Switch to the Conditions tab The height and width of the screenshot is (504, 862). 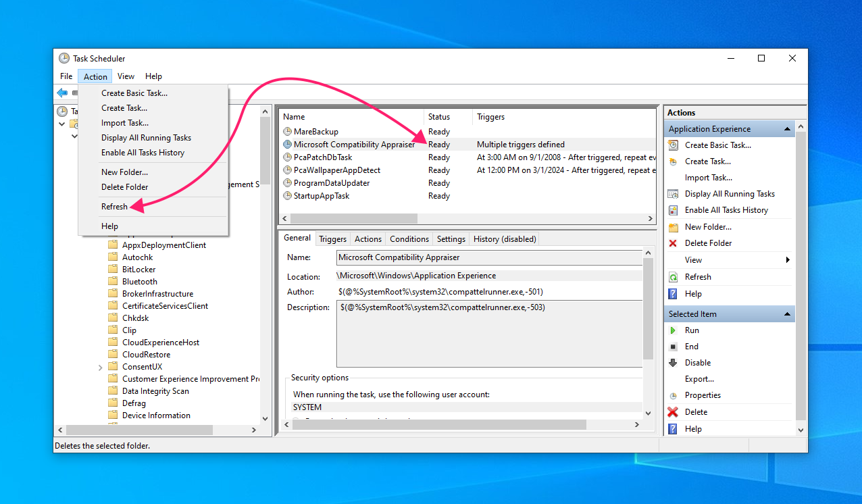(409, 239)
